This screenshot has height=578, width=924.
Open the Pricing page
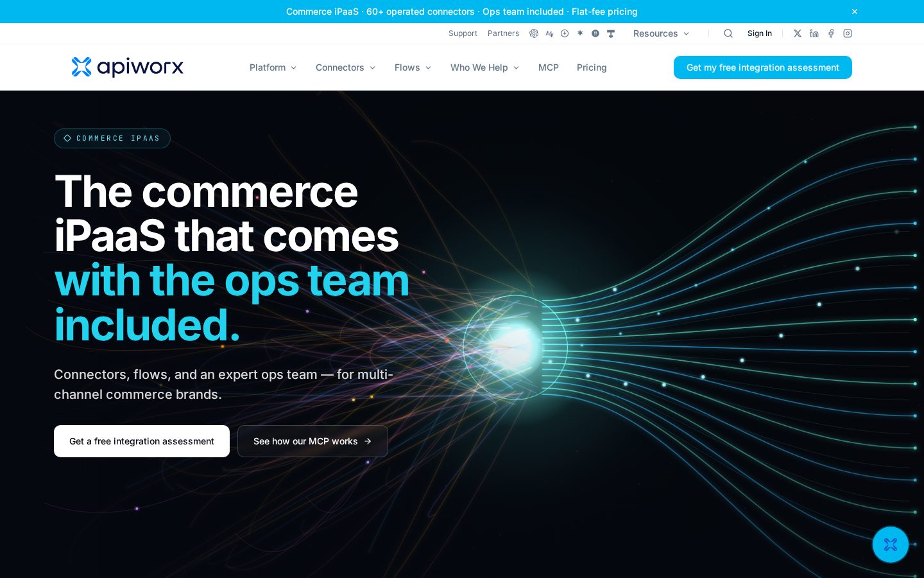coord(592,67)
